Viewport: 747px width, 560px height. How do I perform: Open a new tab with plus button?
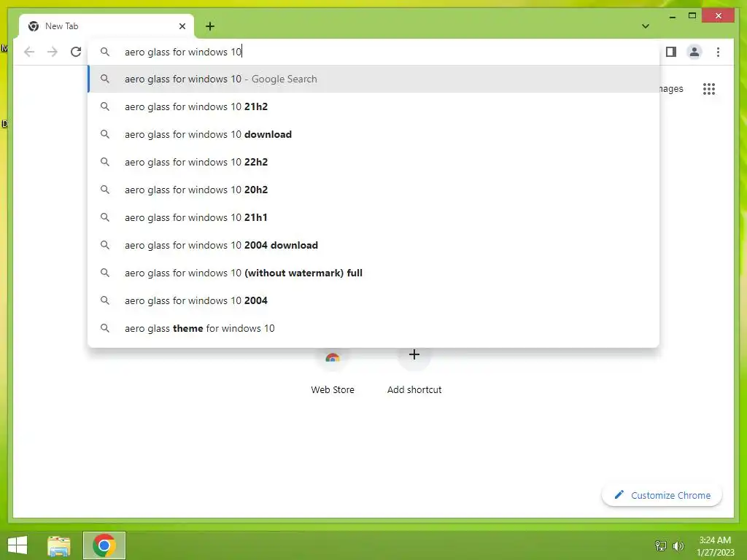209,26
